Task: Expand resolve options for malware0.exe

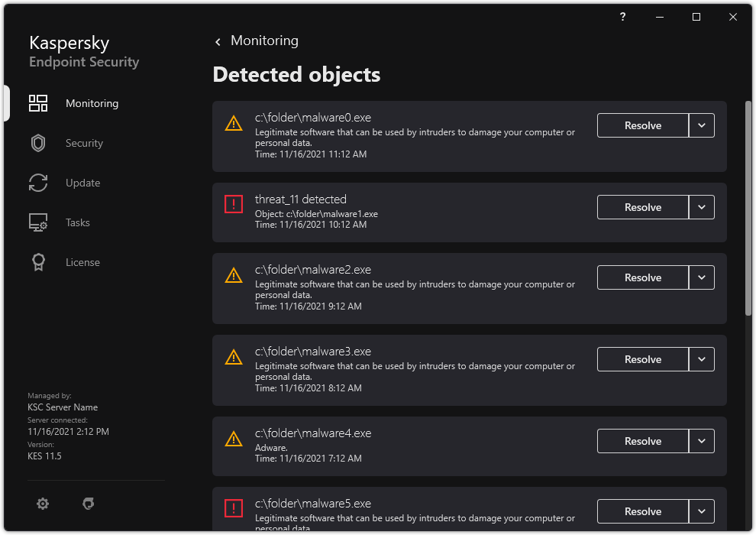Action: point(701,125)
